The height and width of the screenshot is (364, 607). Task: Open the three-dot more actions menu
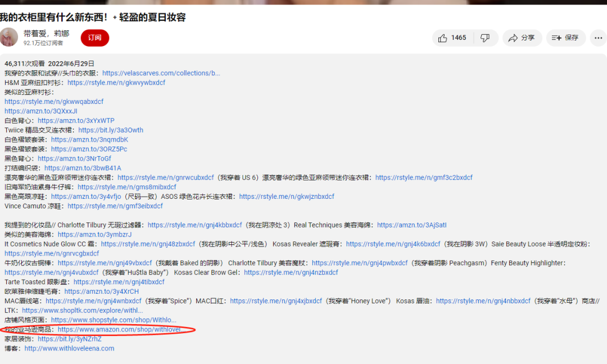pos(598,38)
